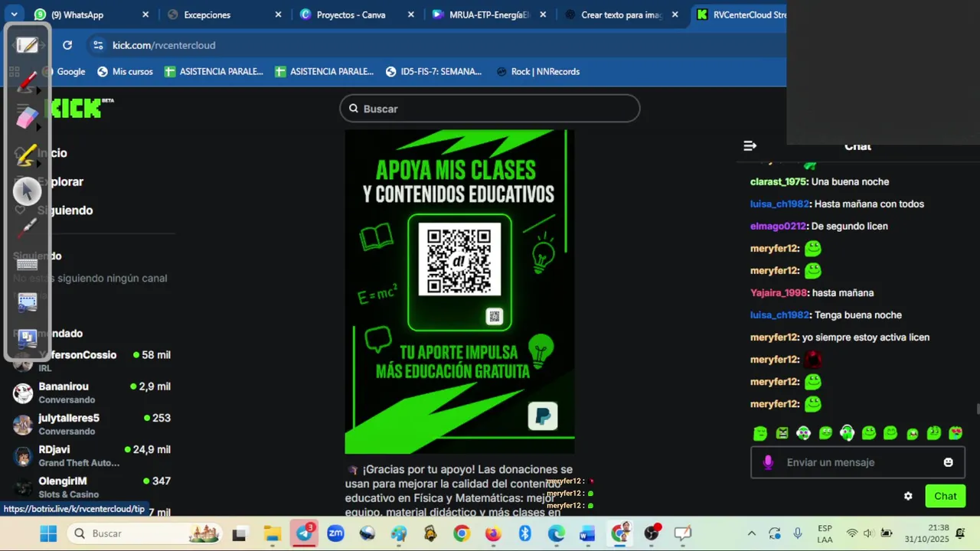Open ESP LAA keyboard language switcher
980x551 pixels.
(825, 533)
